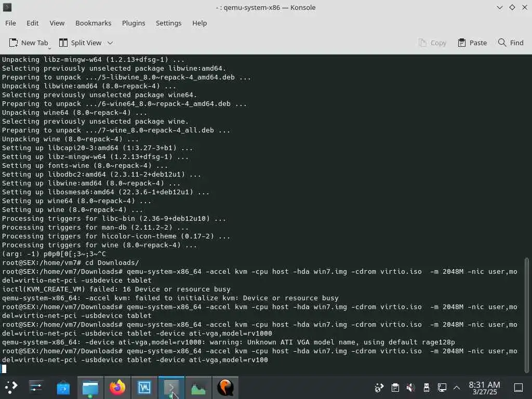Click 'ioctl(KVM_CREATE_VM) failed' error line

pos(116,289)
